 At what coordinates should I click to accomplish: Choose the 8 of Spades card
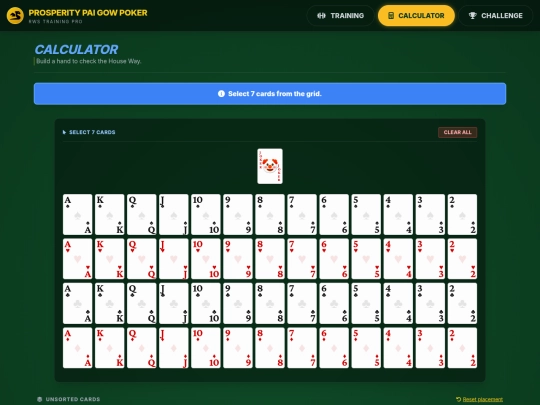(270, 215)
